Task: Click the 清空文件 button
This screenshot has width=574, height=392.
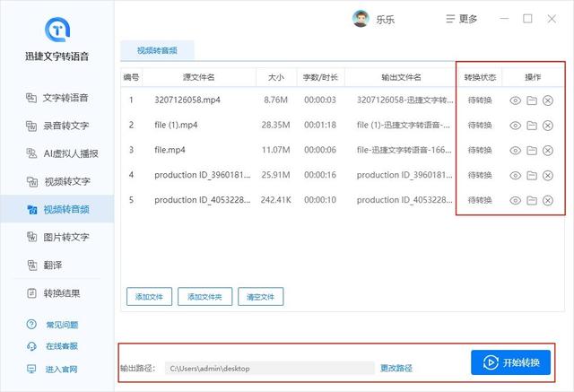Action: (x=260, y=297)
